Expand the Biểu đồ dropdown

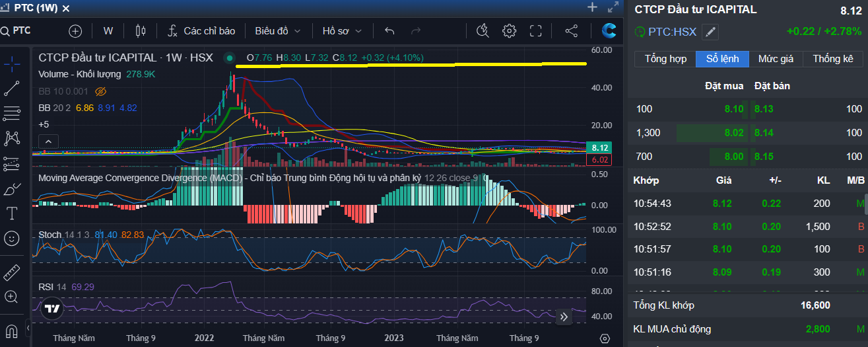277,31
